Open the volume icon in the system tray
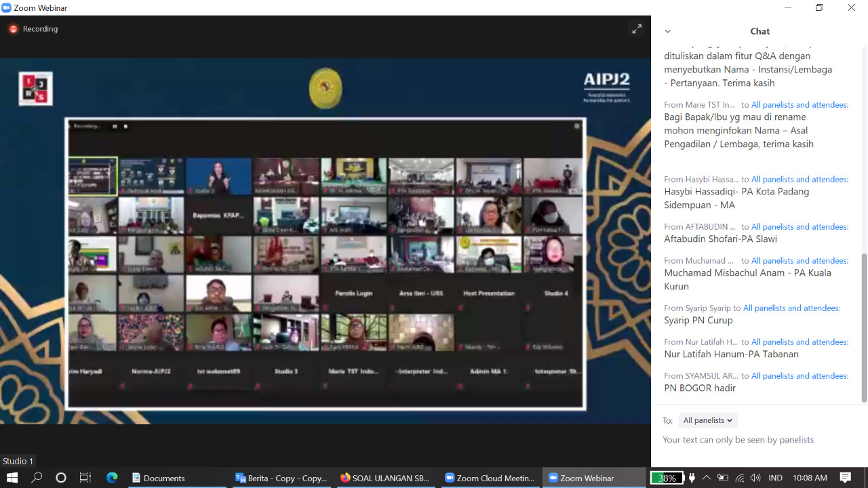 click(755, 478)
